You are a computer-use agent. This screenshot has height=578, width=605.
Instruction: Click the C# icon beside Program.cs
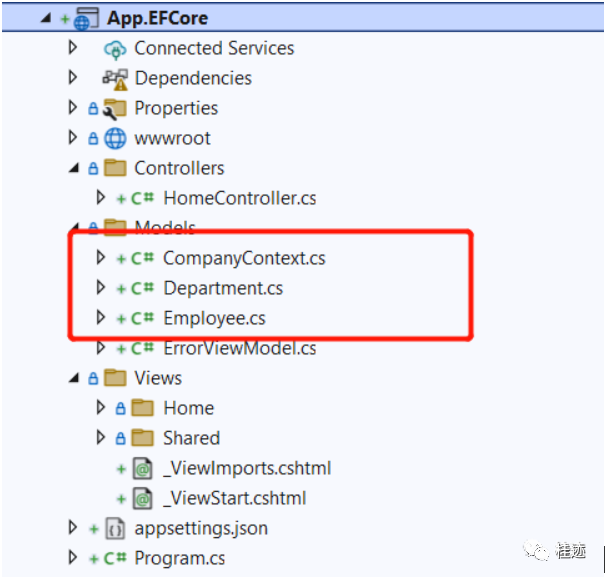pos(115,559)
